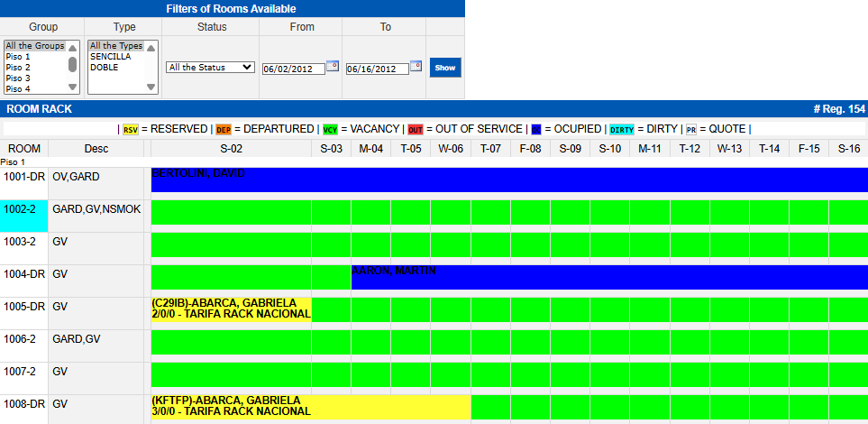This screenshot has width=868, height=424.
Task: Choose DOBLE in the Type list
Action: point(104,68)
